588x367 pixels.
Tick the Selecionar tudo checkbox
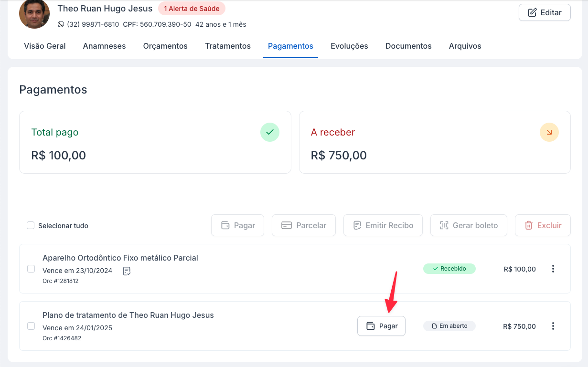tap(31, 225)
